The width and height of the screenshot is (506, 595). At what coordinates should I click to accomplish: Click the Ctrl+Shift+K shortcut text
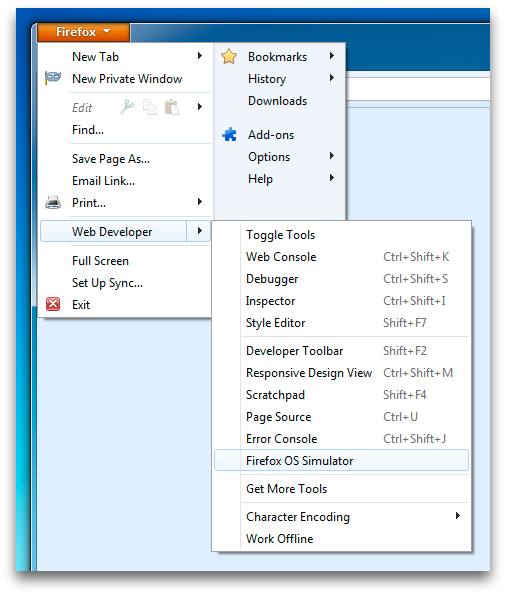point(416,257)
